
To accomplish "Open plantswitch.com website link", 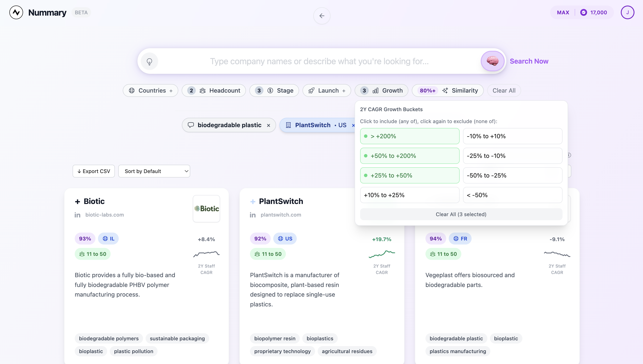I will click(281, 215).
